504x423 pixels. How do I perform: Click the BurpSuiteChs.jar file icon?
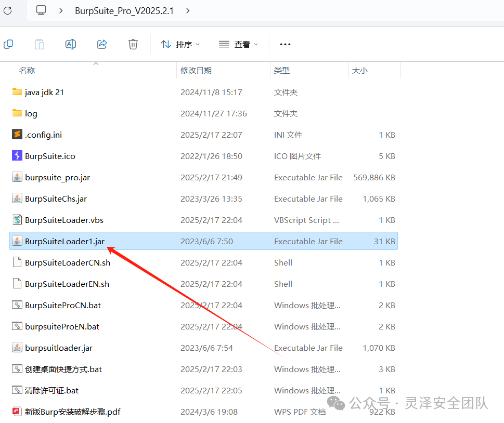click(x=17, y=198)
